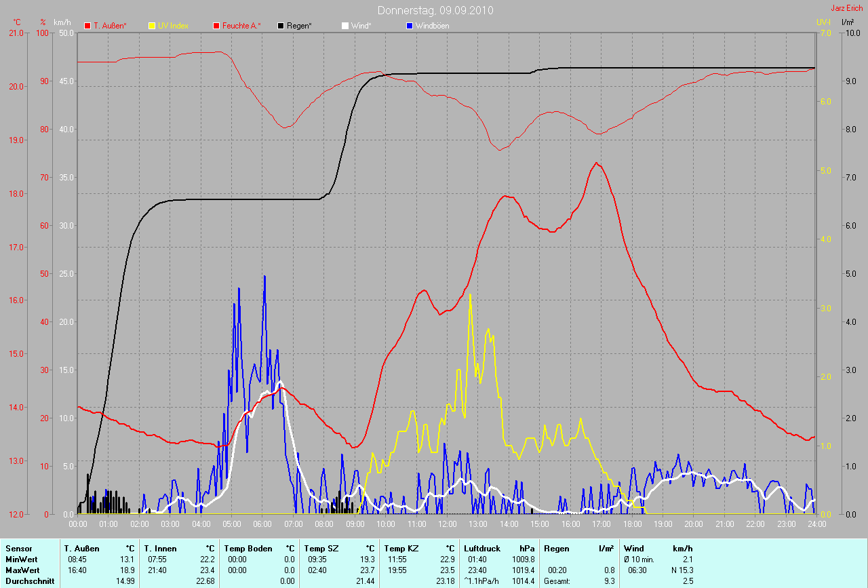Click the white swatch beside Wind* legend
The width and height of the screenshot is (868, 588).
coord(345,26)
